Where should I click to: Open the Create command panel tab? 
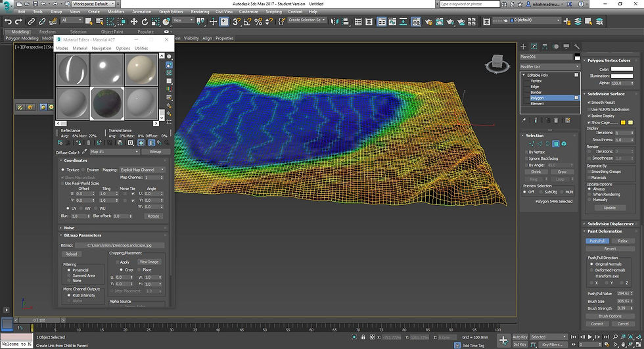point(523,47)
